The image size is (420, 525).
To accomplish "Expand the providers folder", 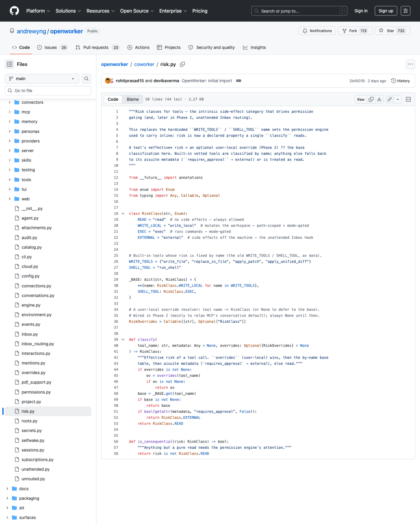I will coord(10,141).
